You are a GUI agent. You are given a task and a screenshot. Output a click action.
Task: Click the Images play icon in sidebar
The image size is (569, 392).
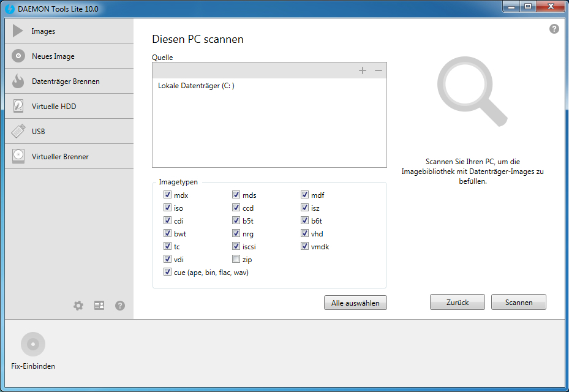point(18,31)
